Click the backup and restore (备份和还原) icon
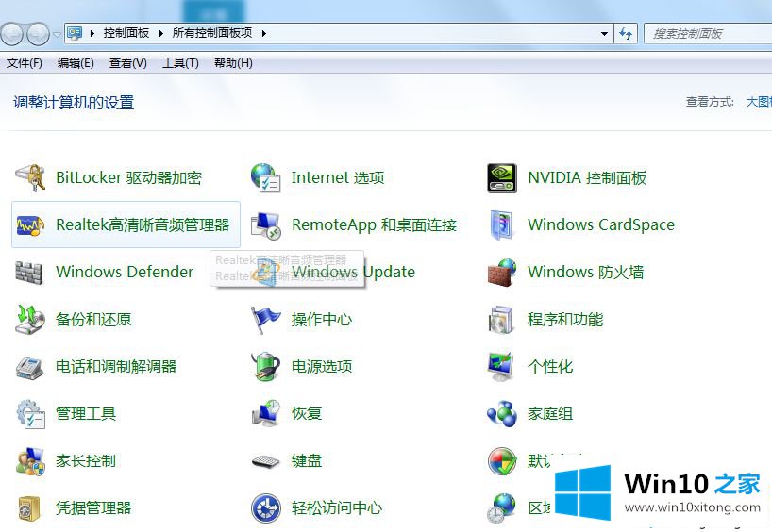The image size is (772, 532). tap(30, 319)
